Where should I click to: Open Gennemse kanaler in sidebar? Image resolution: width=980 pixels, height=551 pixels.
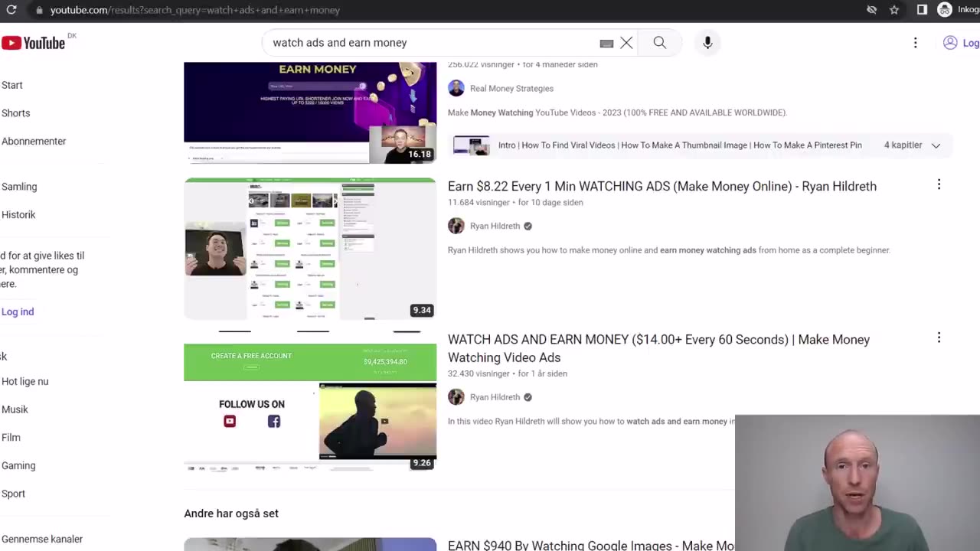[x=42, y=539]
